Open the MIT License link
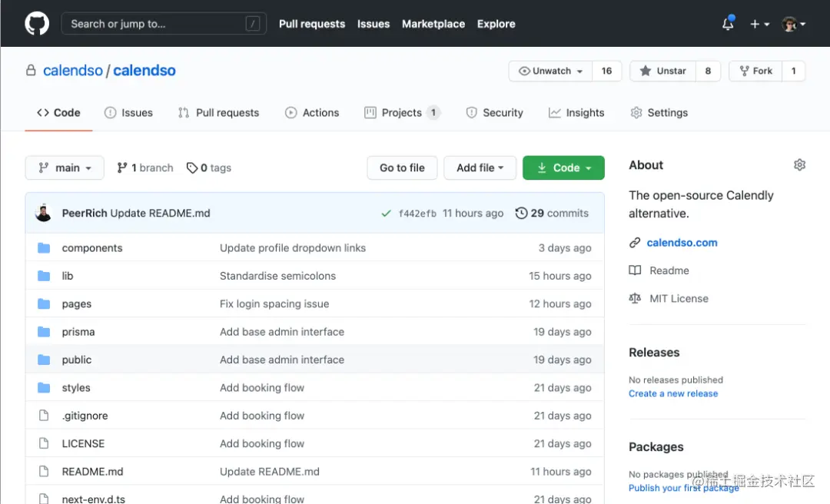This screenshot has width=830, height=504. [679, 299]
